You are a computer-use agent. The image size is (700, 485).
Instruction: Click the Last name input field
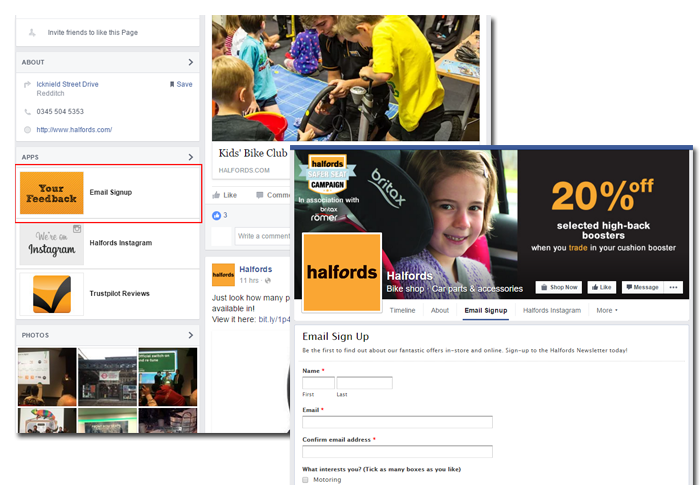coord(365,383)
